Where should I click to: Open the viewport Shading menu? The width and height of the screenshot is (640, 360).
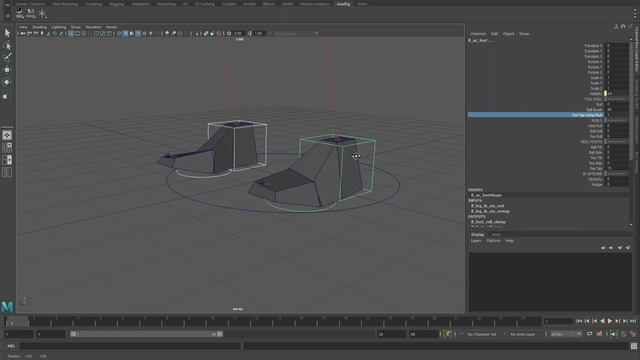[40, 27]
